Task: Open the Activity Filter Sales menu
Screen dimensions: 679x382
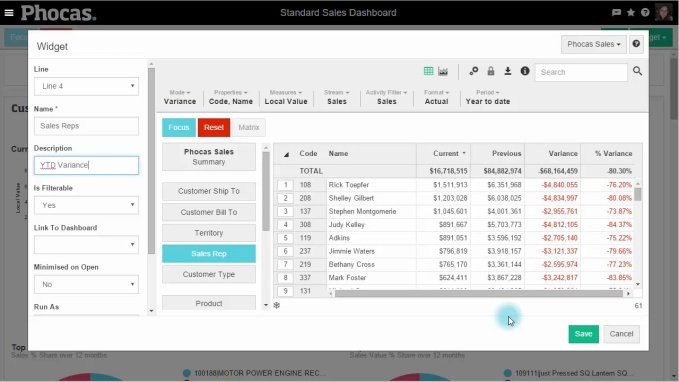Action: click(386, 97)
